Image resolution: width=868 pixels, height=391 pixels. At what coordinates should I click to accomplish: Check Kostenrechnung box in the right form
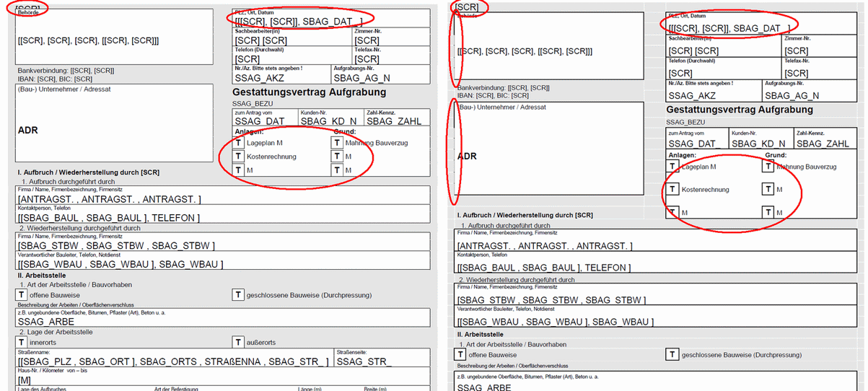point(672,190)
